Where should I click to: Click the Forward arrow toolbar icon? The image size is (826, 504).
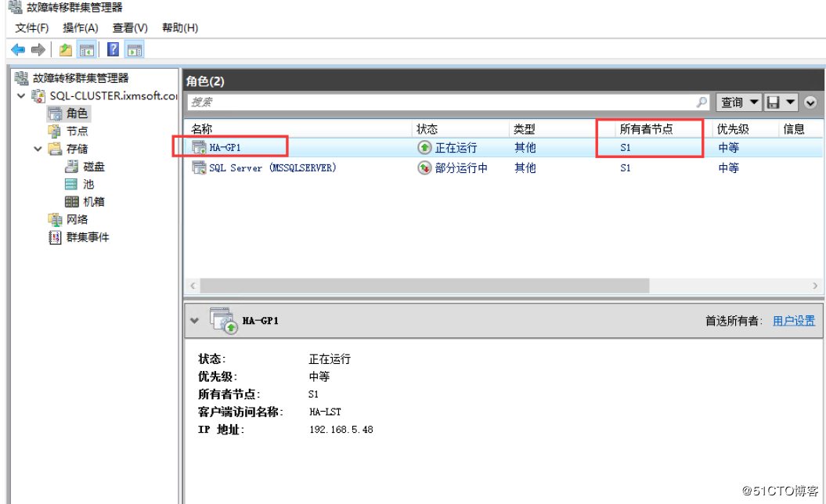pyautogui.click(x=38, y=50)
